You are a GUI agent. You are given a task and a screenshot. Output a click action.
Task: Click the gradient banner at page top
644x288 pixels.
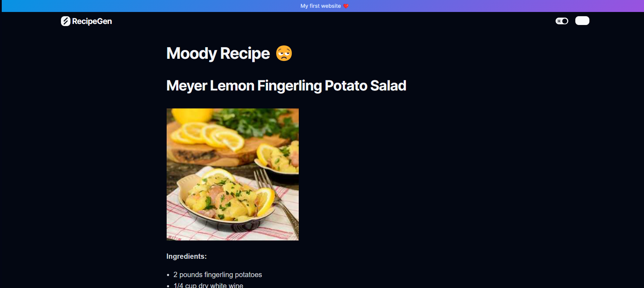point(323,6)
